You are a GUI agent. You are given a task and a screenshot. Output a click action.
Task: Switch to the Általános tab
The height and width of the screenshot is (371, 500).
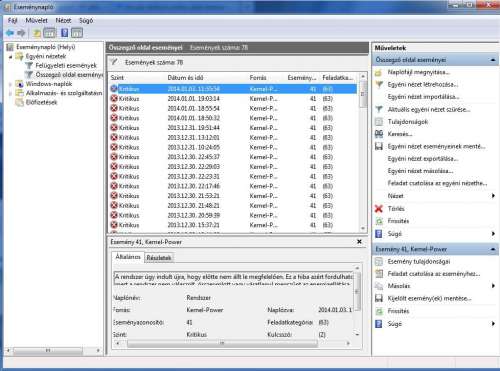(x=128, y=257)
